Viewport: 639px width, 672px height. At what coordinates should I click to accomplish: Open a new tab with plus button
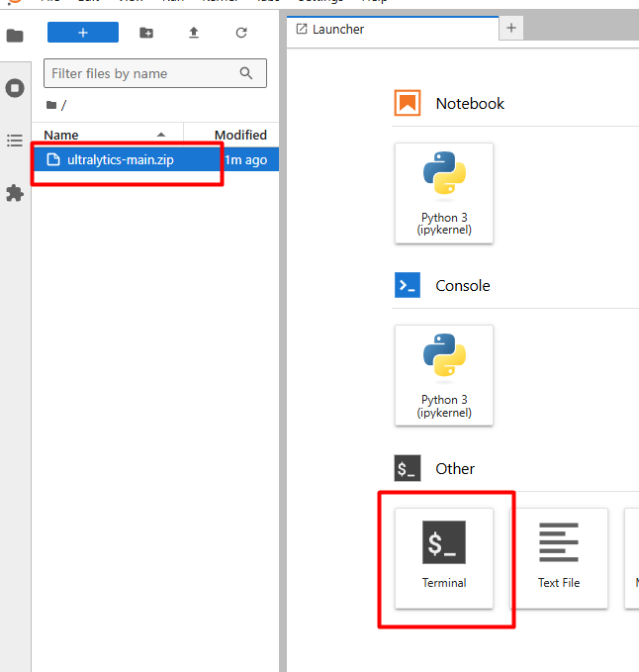click(x=511, y=29)
